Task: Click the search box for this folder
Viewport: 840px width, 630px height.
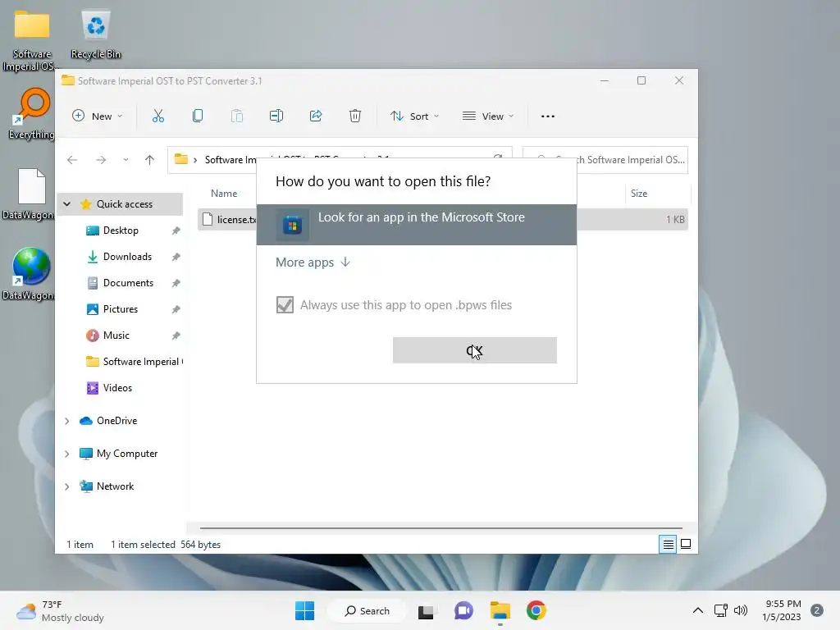Action: coord(605,160)
